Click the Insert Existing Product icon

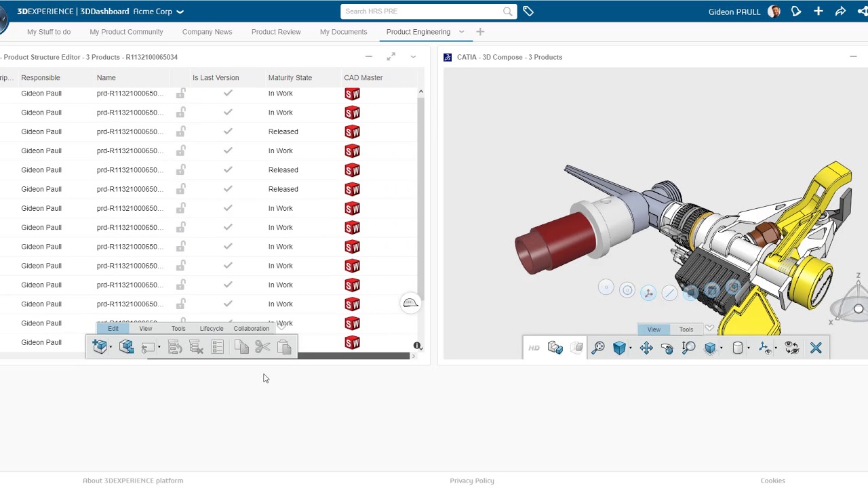pos(126,347)
